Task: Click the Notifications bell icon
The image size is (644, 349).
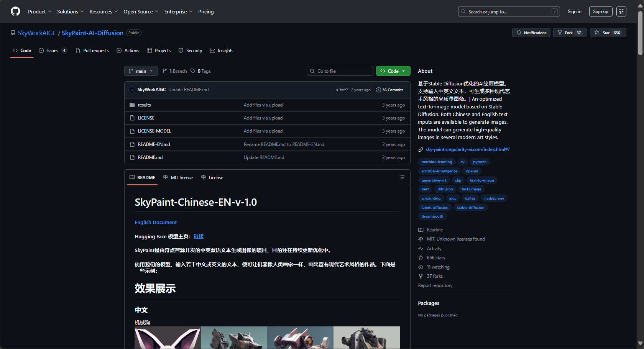Action: pyautogui.click(x=519, y=33)
